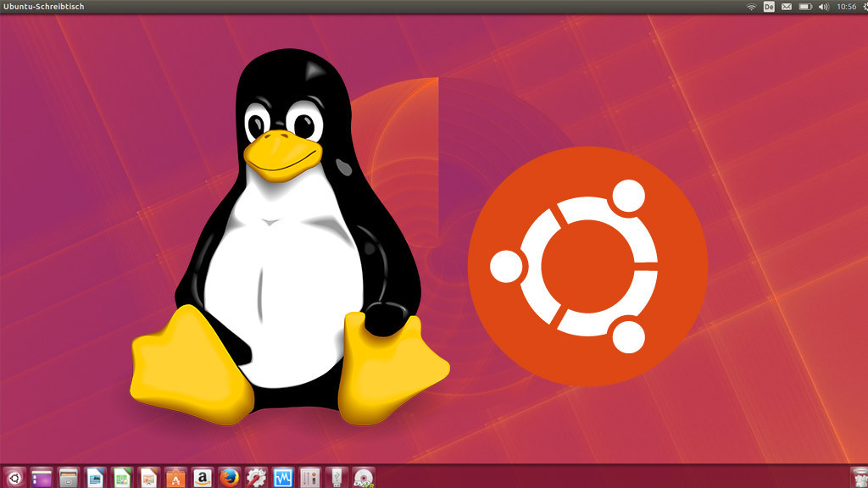The height and width of the screenshot is (488, 868).
Task: Open the Amazon launcher icon
Action: tap(202, 477)
